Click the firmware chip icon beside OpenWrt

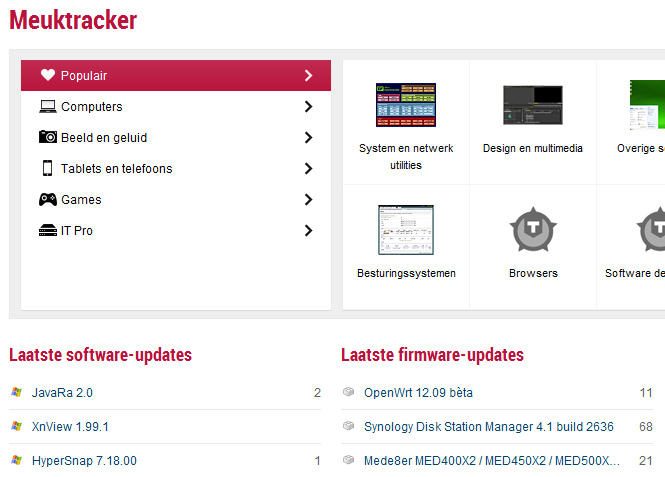[x=348, y=392]
